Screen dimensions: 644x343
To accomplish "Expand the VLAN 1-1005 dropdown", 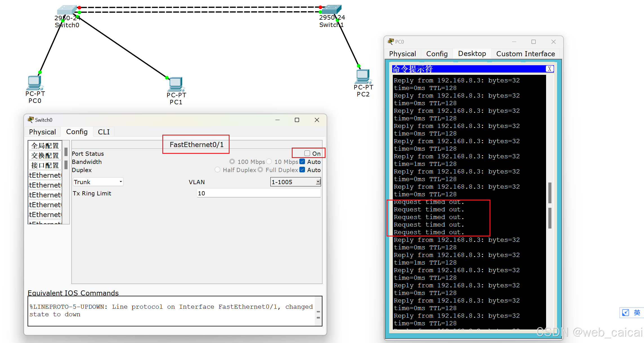I will pos(318,182).
